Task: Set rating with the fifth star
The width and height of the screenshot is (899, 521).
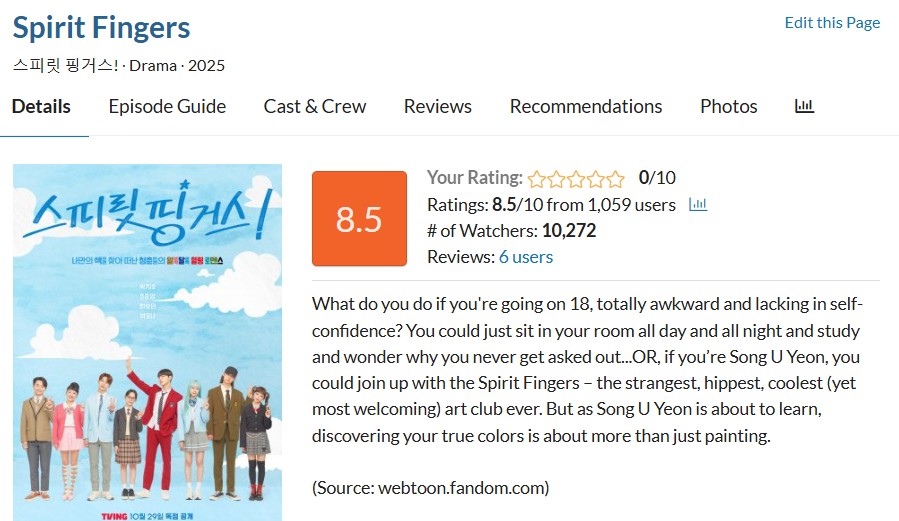Action: pos(615,179)
